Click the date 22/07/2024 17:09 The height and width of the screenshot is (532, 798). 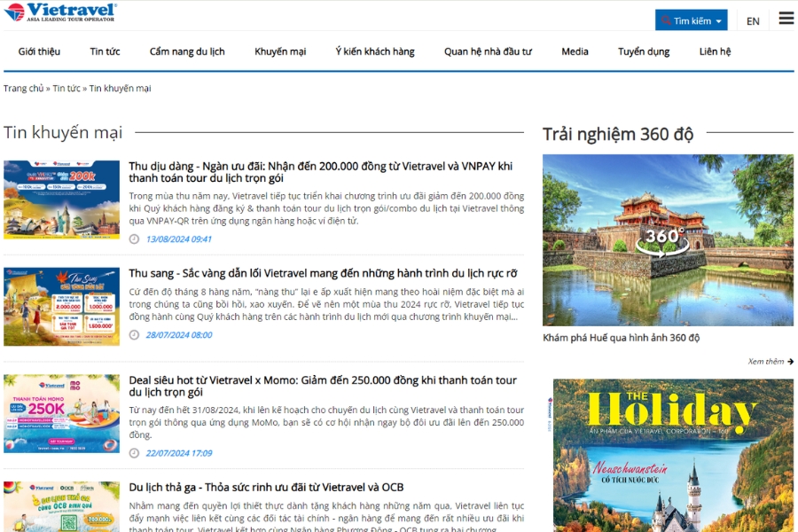tap(179, 453)
